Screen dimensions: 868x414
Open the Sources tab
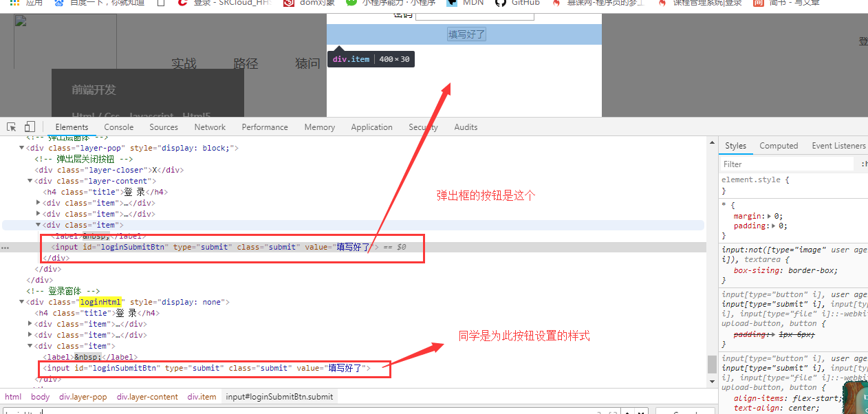click(164, 127)
